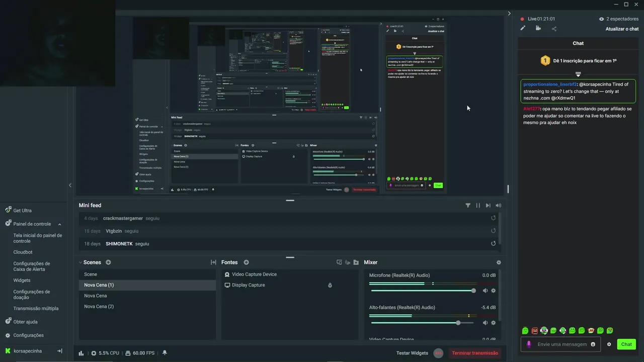Open notifications bell in the status bar
The image size is (644, 362).
point(165,353)
